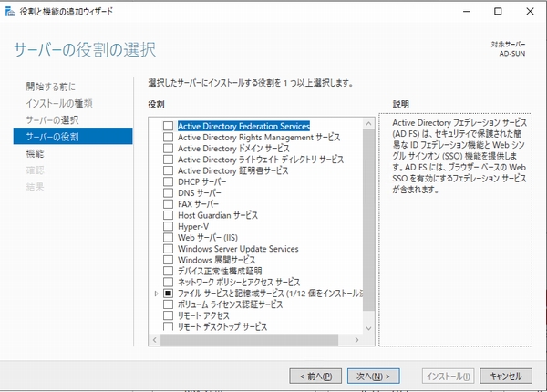
Task: Tick the リモート アクセス checkbox
Action: coord(168,315)
